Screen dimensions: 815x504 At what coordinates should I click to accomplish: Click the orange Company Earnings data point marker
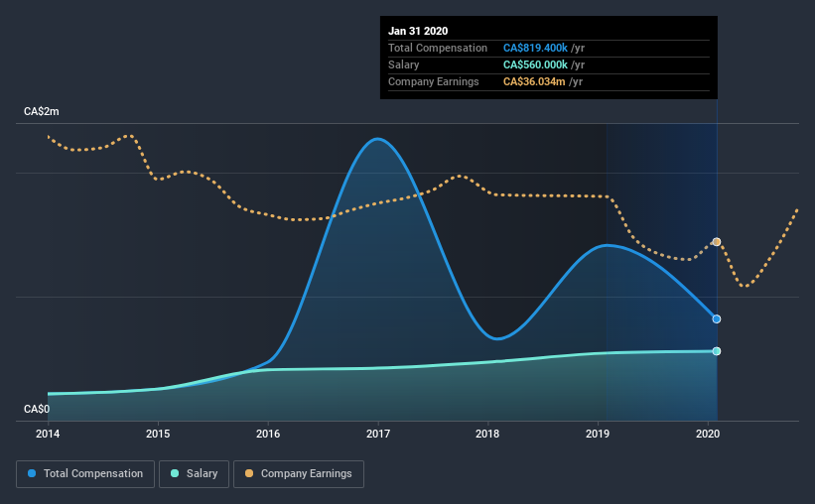717,242
